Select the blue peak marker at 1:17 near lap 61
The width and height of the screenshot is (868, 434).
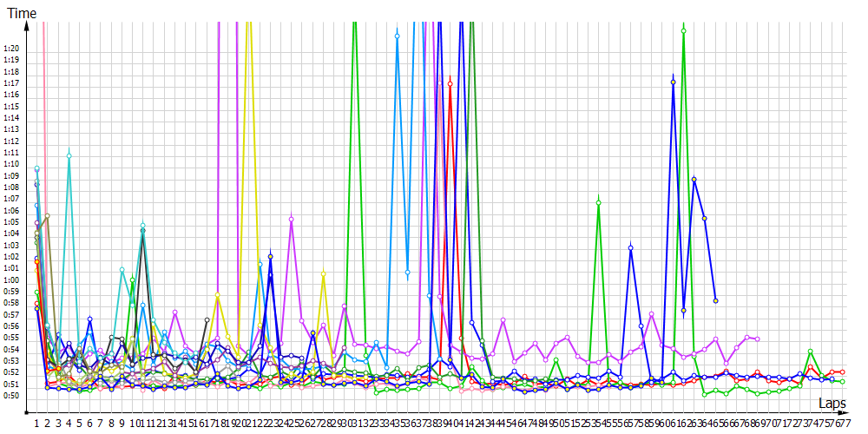click(674, 82)
